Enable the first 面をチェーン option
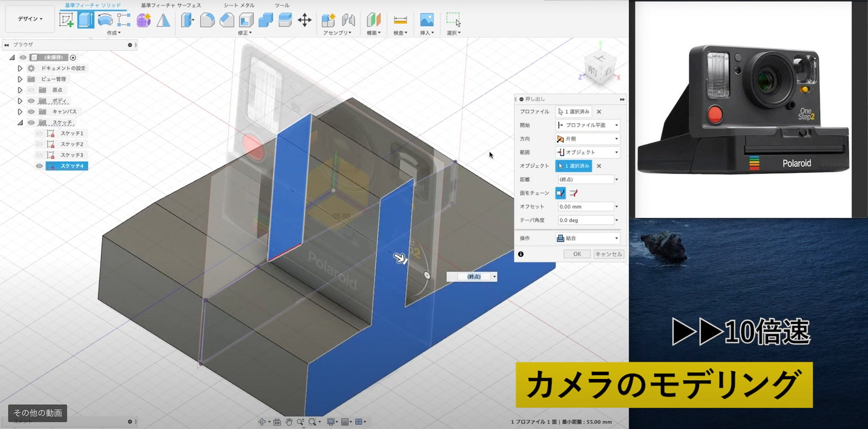The image size is (868, 429). [560, 193]
